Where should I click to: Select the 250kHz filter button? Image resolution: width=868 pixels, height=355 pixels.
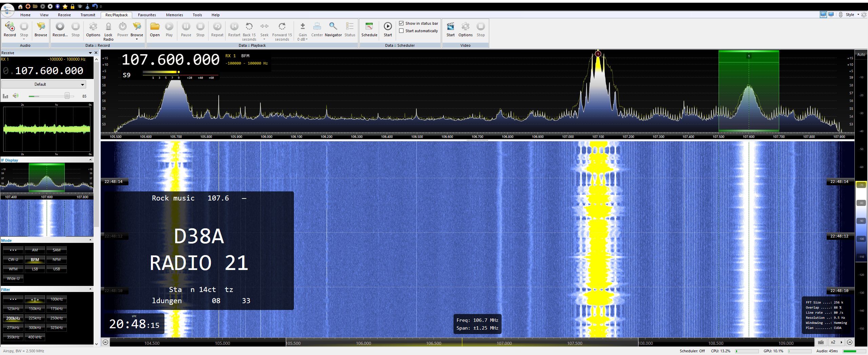[57, 318]
